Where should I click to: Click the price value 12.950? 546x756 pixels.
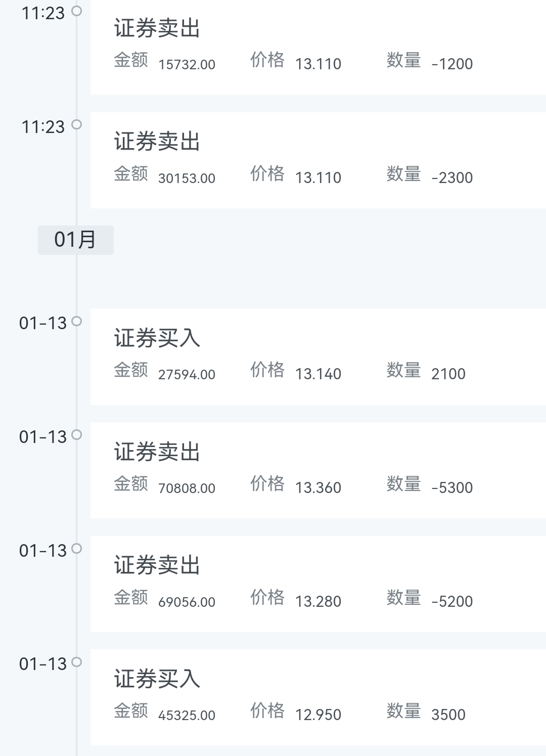tap(318, 715)
